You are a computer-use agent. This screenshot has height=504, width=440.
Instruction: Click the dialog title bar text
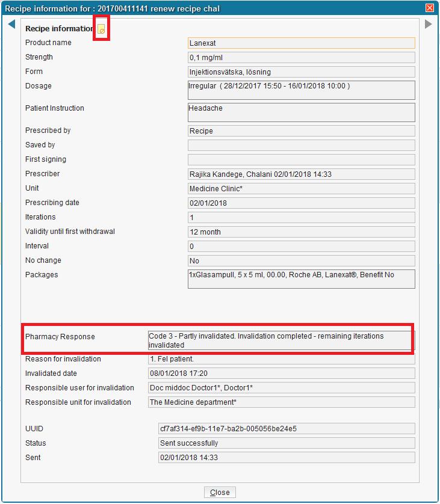(x=112, y=8)
